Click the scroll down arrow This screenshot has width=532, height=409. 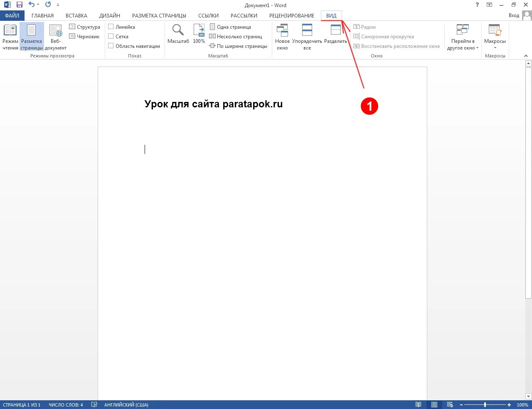tap(528, 397)
